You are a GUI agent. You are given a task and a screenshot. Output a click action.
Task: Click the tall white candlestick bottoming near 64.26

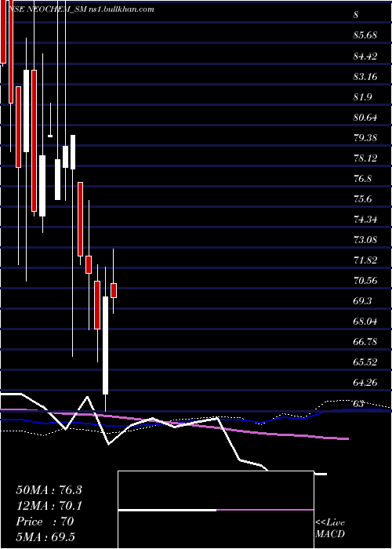pyautogui.click(x=105, y=345)
